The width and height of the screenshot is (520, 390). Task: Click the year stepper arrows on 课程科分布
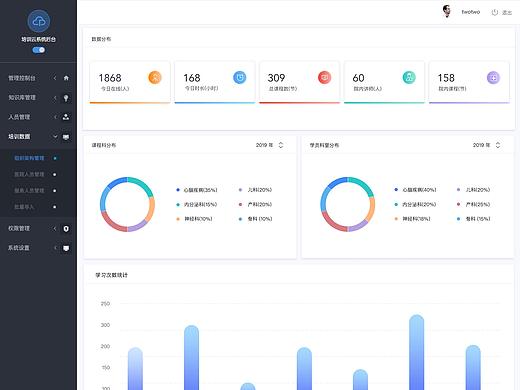[x=281, y=145]
